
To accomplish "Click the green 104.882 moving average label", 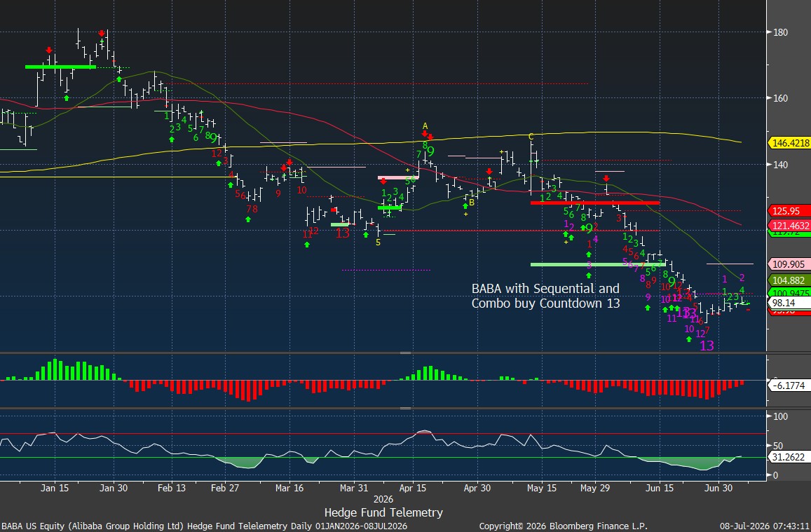I will [x=790, y=280].
